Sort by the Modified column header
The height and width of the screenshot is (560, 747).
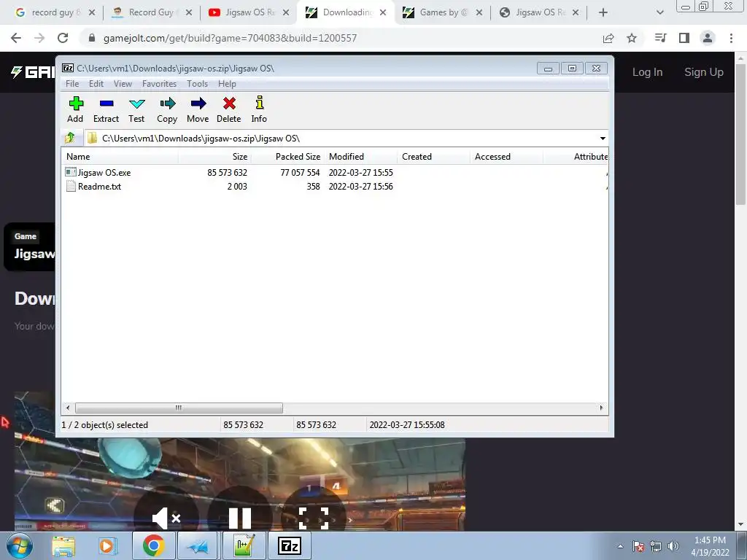[361, 157]
